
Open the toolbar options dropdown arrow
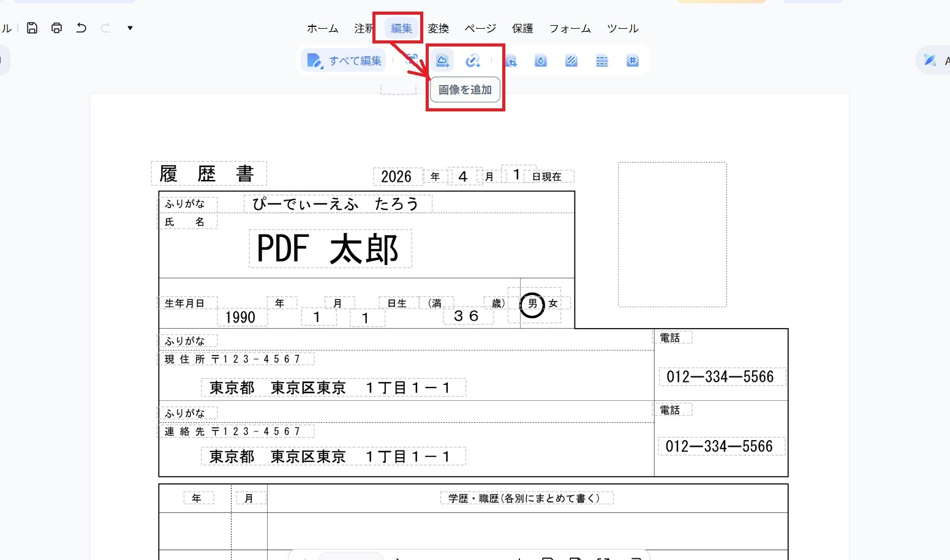129,28
